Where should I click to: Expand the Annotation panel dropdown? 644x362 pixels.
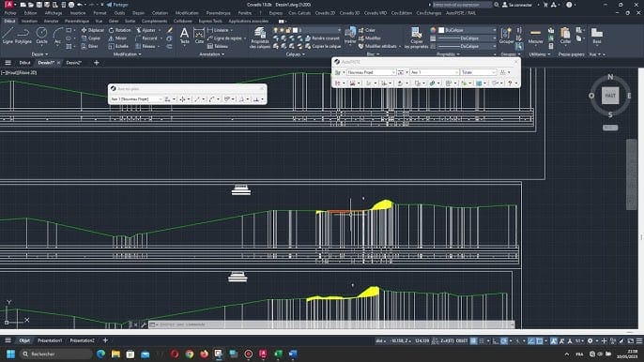tap(211, 54)
